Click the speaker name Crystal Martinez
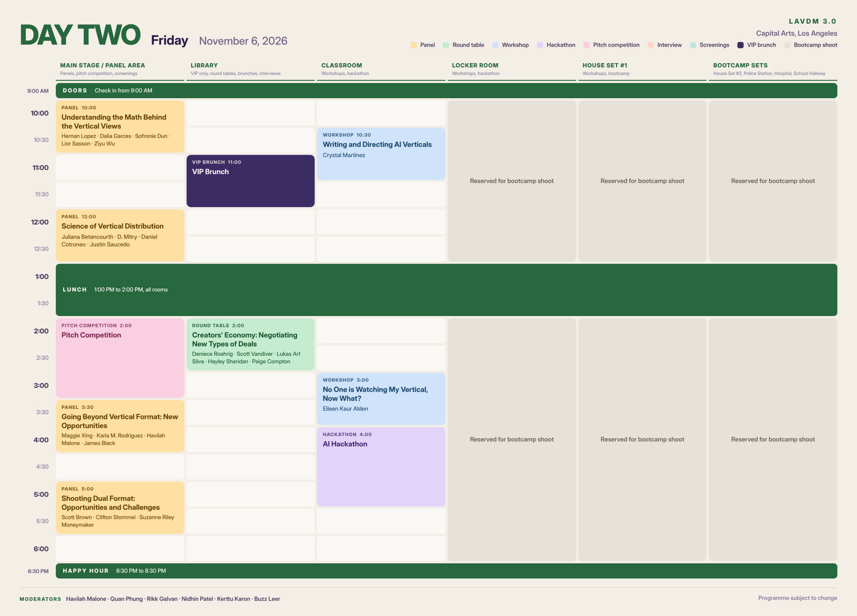The width and height of the screenshot is (857, 616). [344, 155]
